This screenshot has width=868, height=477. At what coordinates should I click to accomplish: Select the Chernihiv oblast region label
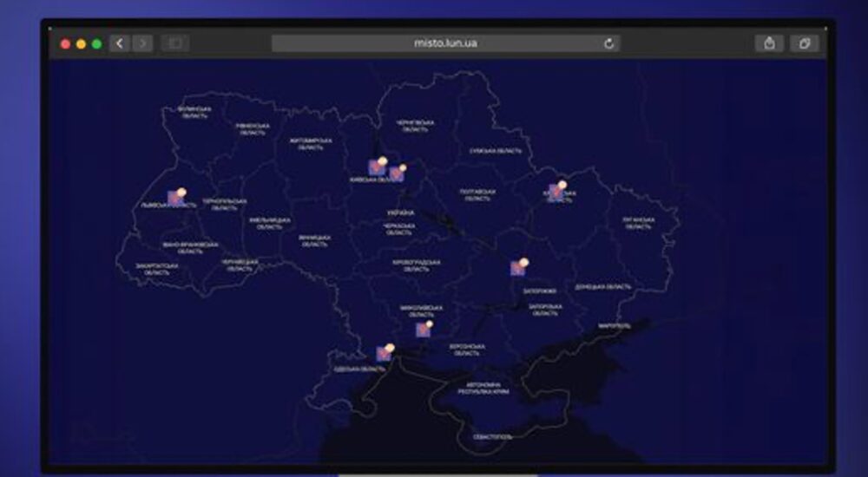click(414, 126)
